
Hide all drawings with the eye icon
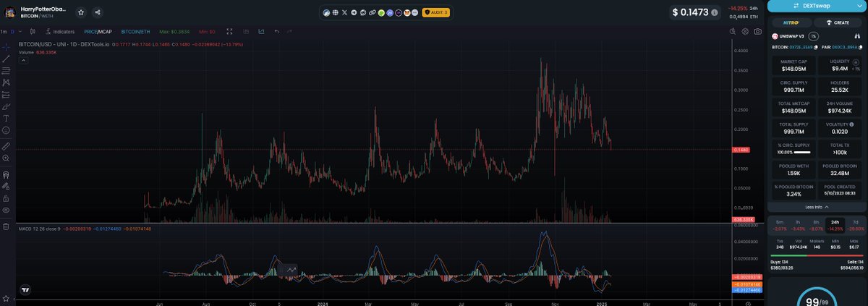(x=6, y=210)
